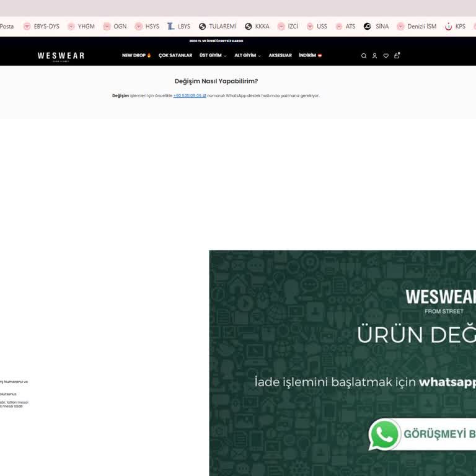
Task: Open the KKKA bookmark
Action: pyautogui.click(x=257, y=27)
